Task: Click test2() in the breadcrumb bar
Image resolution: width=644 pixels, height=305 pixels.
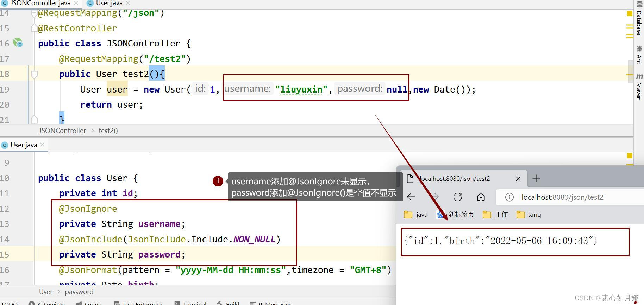Action: coord(108,131)
